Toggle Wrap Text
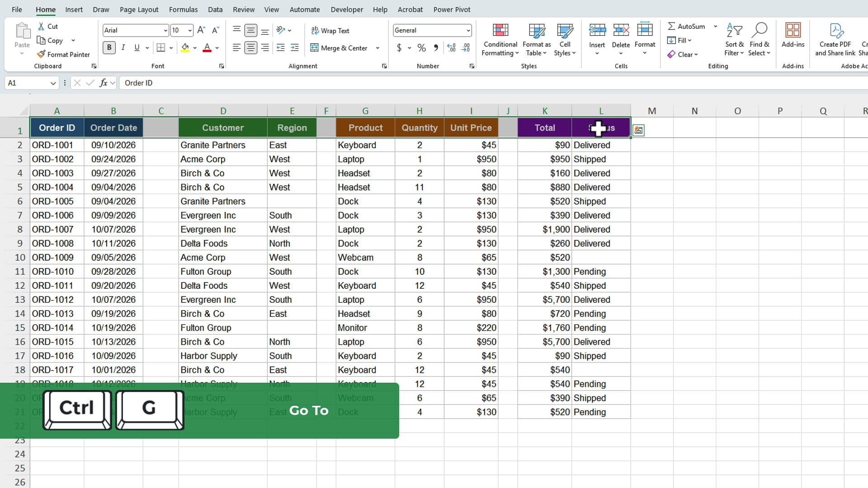Viewport: 868px width, 488px height. (330, 30)
